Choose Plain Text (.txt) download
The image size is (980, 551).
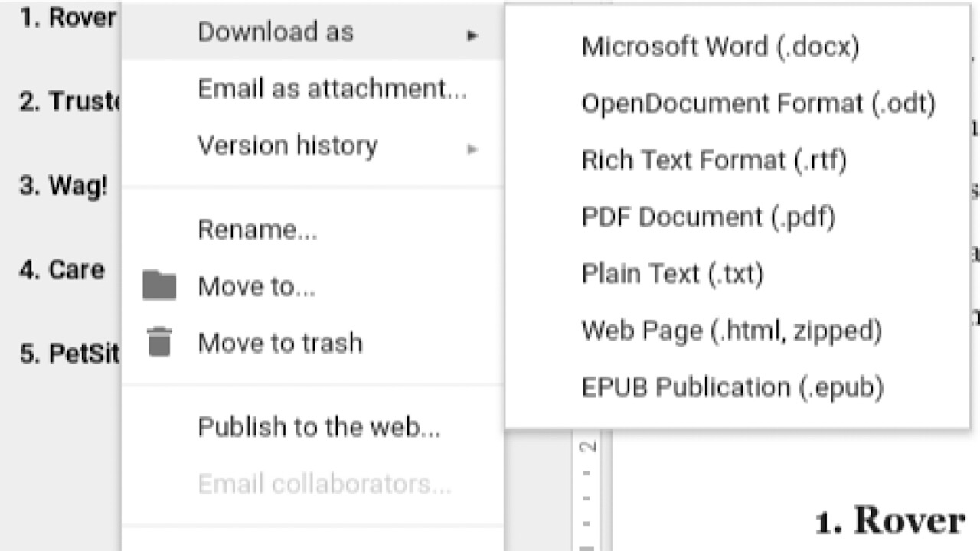672,274
